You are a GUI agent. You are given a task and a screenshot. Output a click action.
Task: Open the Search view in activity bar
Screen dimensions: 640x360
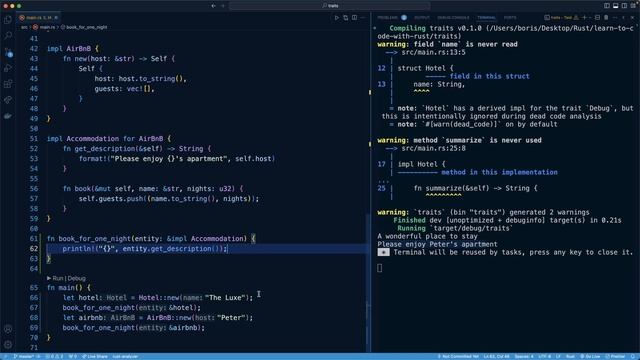(x=8, y=36)
